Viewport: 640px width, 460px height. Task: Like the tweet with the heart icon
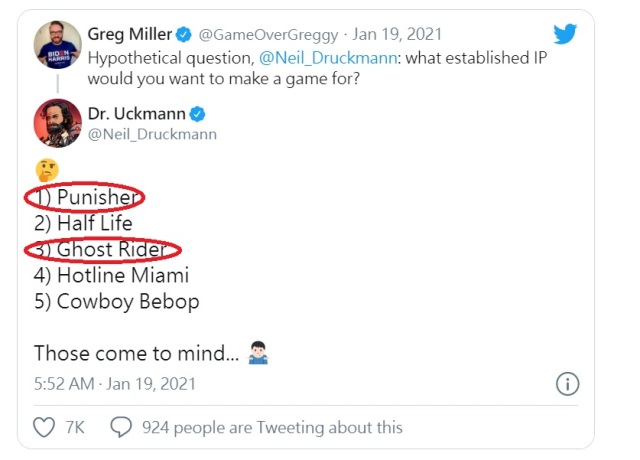coord(44,427)
